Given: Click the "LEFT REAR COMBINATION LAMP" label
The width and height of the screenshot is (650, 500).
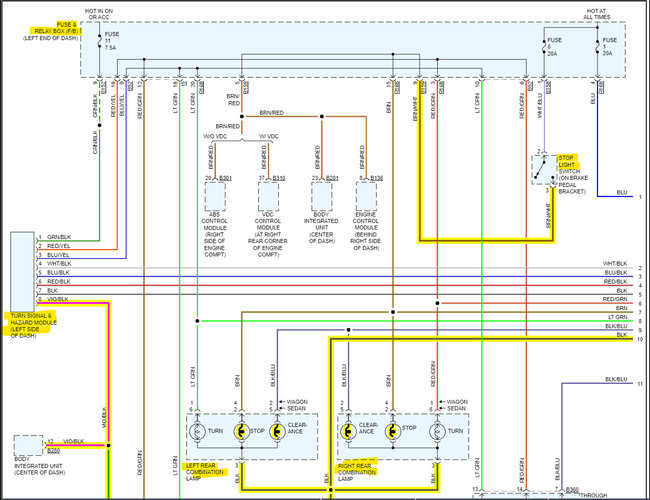Looking at the screenshot, I should [205, 472].
